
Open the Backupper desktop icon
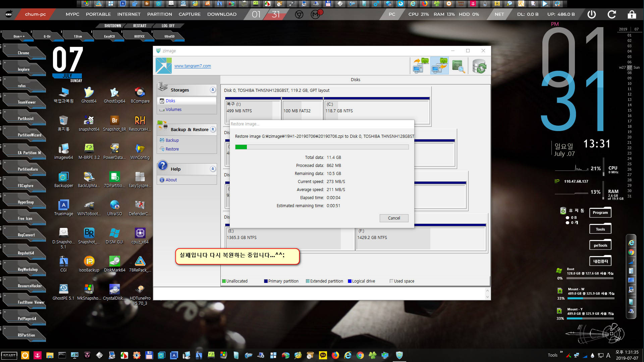click(63, 180)
